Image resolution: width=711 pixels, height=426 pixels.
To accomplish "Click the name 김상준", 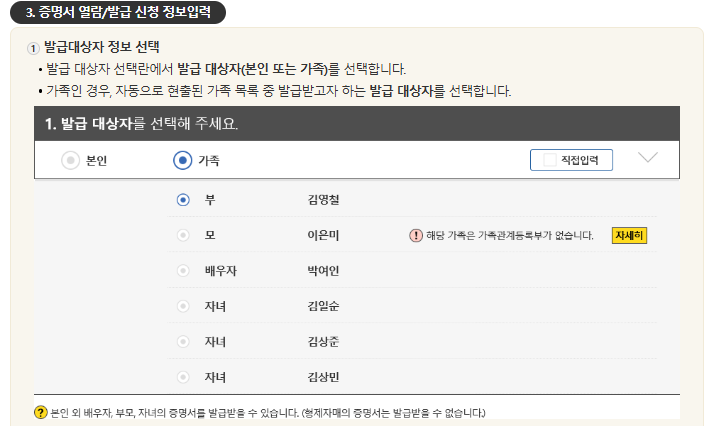I will [x=323, y=342].
